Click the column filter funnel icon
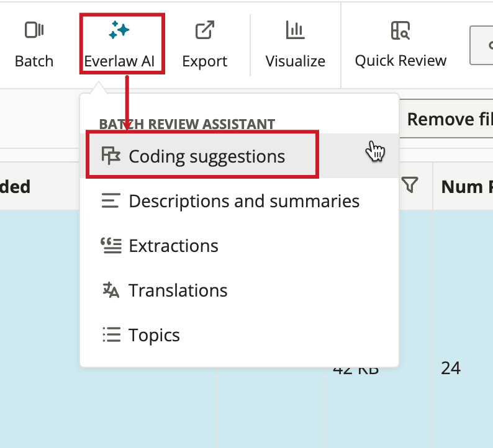The image size is (493, 448). tap(410, 185)
